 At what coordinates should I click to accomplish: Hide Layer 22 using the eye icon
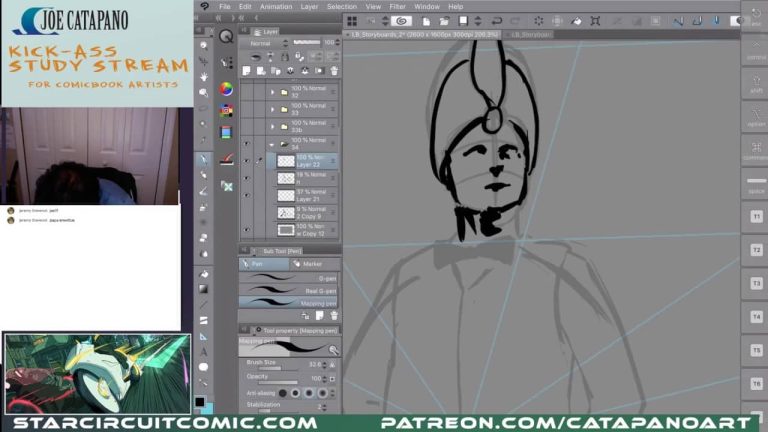(x=246, y=160)
